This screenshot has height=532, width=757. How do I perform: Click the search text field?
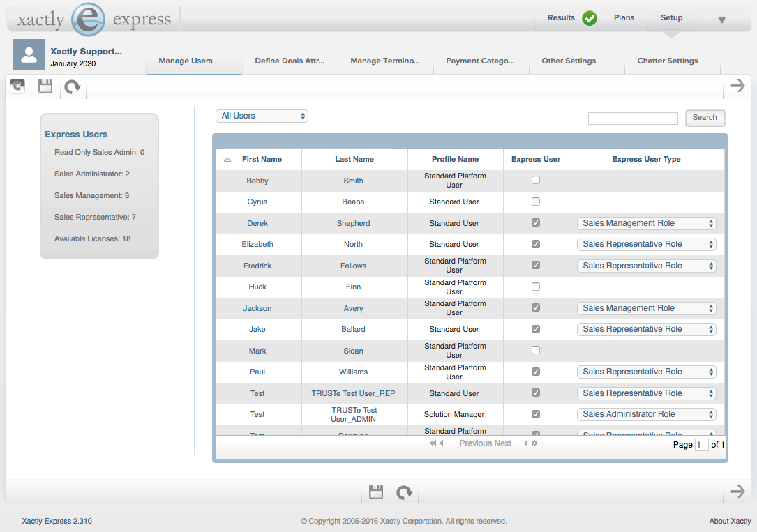pyautogui.click(x=633, y=118)
